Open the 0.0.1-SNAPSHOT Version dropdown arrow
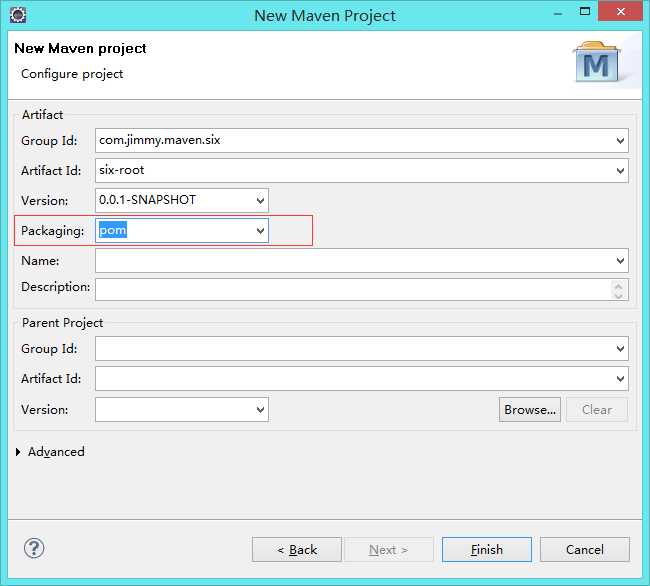650x586 pixels. pos(260,201)
